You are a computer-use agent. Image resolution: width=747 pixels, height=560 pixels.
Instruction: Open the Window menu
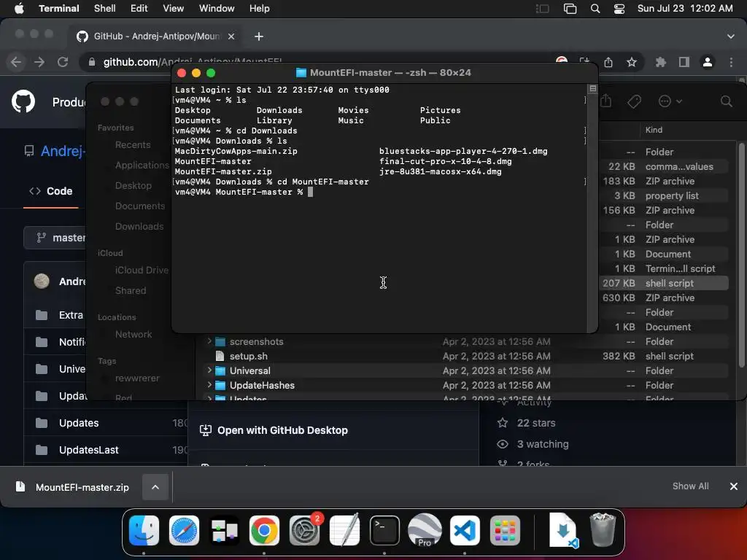point(216,8)
